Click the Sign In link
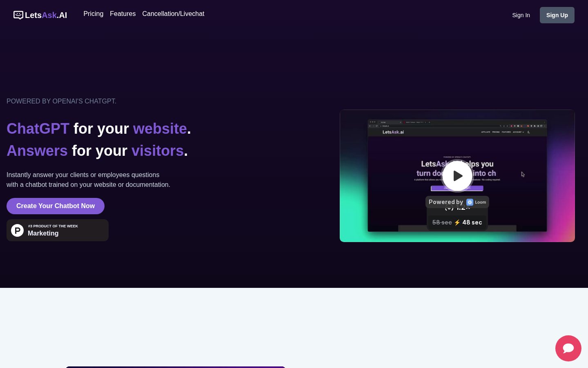The height and width of the screenshot is (368, 588). 521,15
